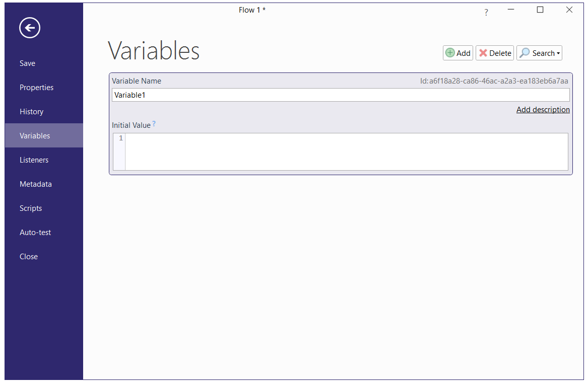Viewport: 588px width, 383px height.
Task: Open the Metadata section
Action: (x=35, y=184)
